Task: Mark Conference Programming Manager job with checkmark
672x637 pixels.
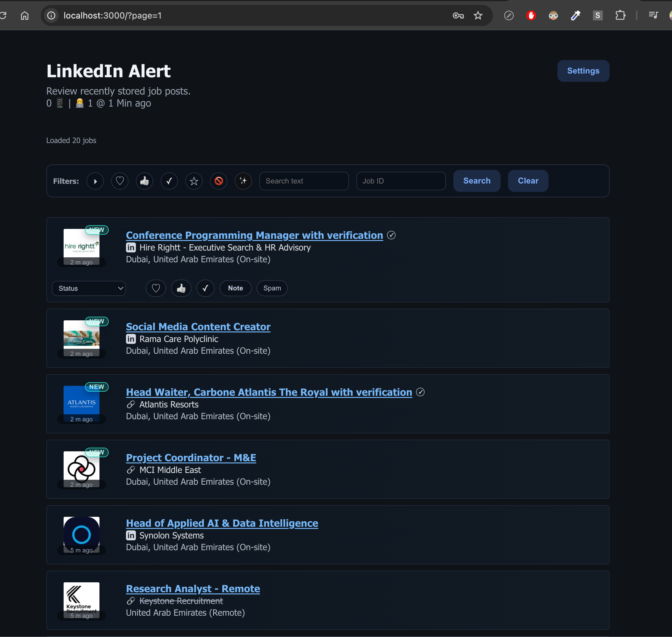Action: 205,288
